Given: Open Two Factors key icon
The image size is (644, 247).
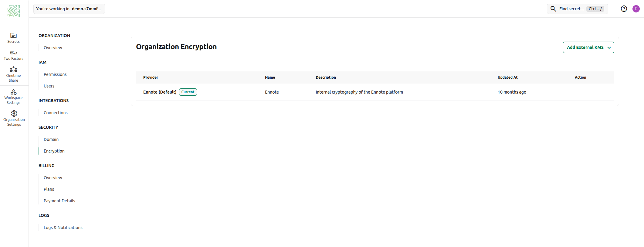Looking at the screenshot, I should (x=13, y=53).
